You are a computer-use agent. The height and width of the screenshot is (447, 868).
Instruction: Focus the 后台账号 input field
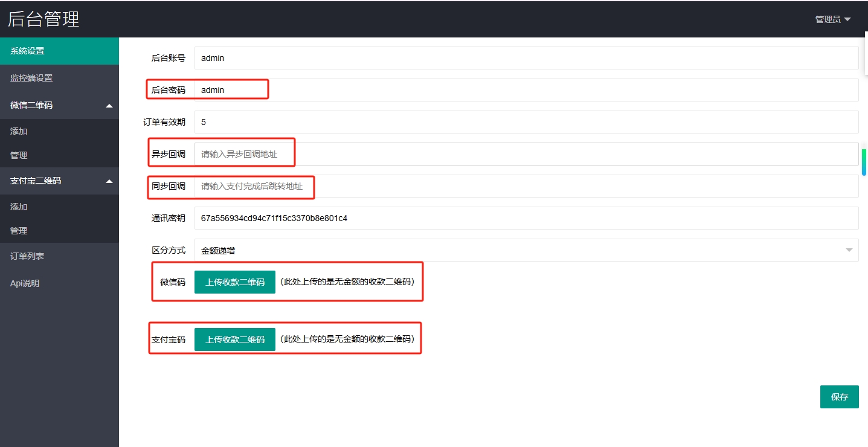pyautogui.click(x=526, y=58)
